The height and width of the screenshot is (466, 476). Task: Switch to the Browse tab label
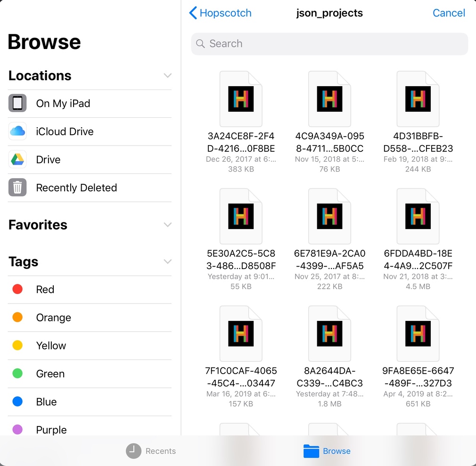point(336,451)
